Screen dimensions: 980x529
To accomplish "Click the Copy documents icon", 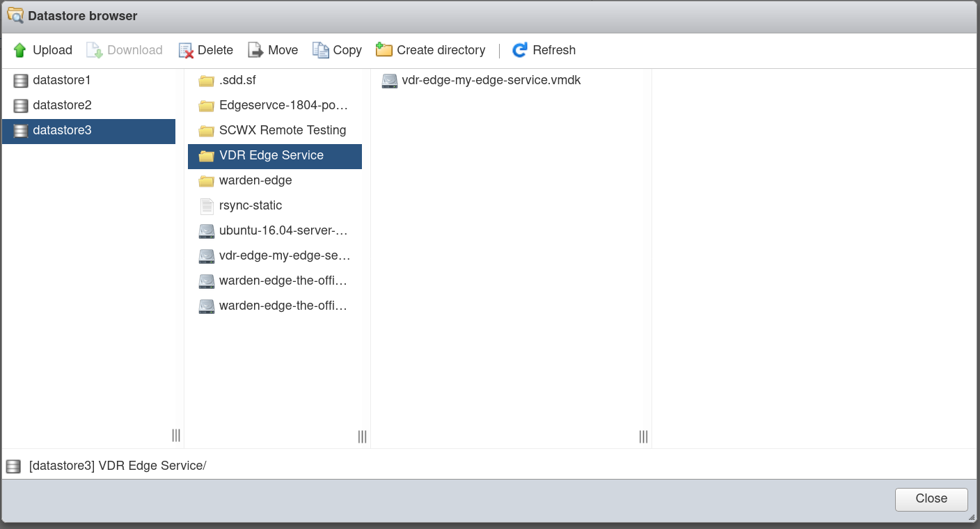I will coord(320,50).
